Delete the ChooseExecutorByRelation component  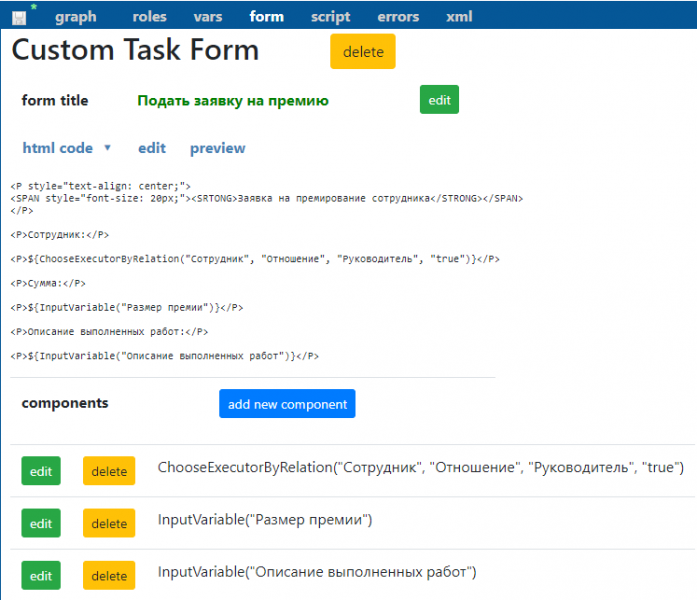point(109,471)
